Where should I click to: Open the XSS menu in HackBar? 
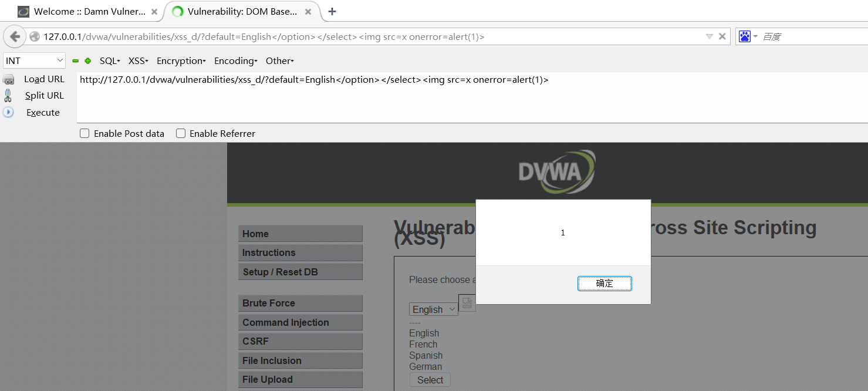point(139,61)
